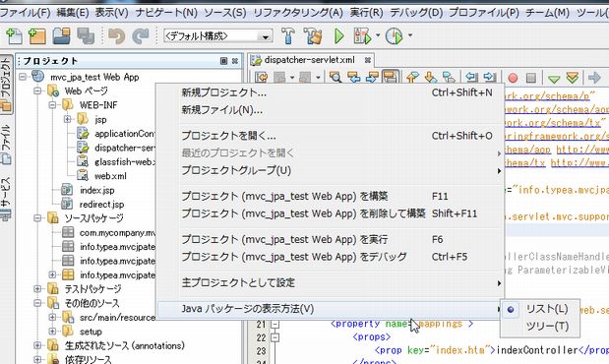Viewport: 609px width, 364px height.
Task: Open the プロジェクトグループ(U) submenu
Action: pos(331,170)
